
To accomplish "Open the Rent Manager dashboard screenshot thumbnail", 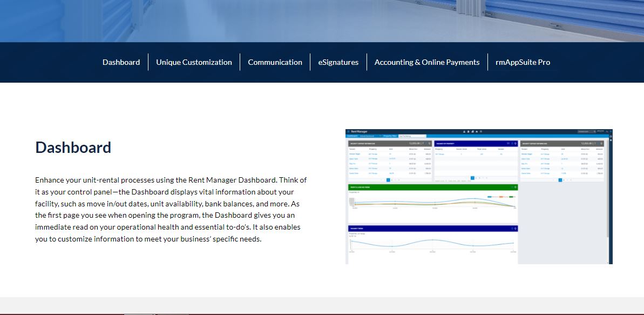I will (x=479, y=197).
